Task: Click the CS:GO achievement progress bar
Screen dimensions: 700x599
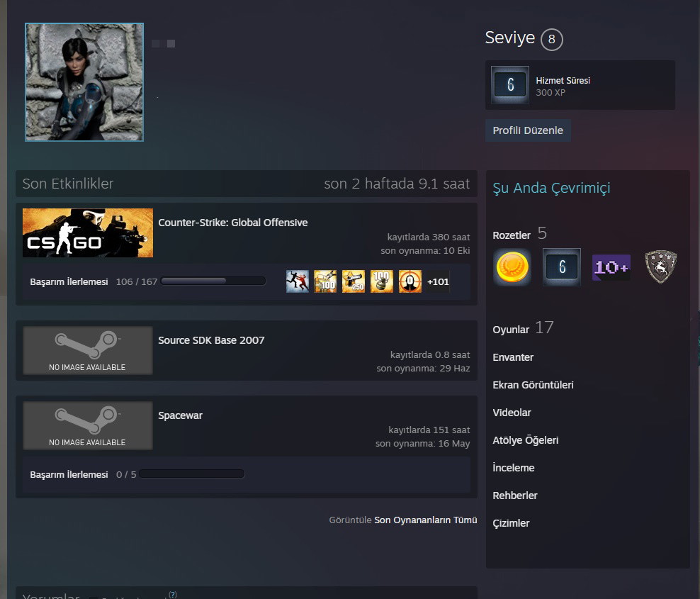Action: pos(213,281)
